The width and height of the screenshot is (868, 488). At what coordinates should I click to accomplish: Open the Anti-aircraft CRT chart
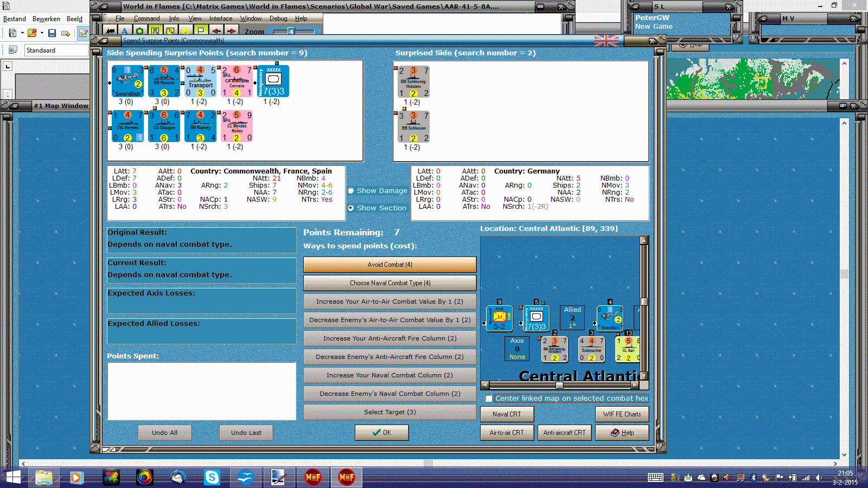coord(565,433)
